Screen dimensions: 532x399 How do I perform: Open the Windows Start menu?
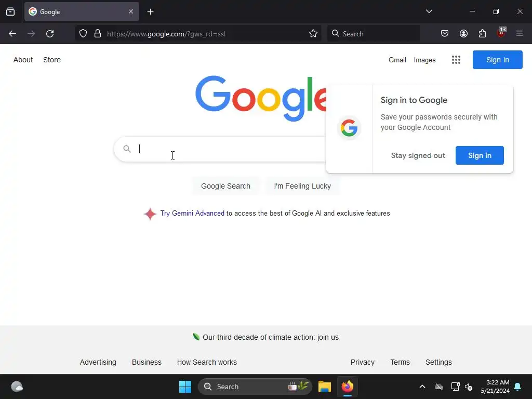[185, 387]
